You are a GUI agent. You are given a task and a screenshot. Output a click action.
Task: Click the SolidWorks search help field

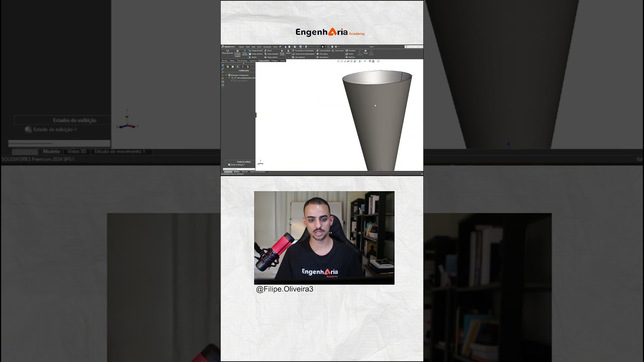tap(414, 47)
